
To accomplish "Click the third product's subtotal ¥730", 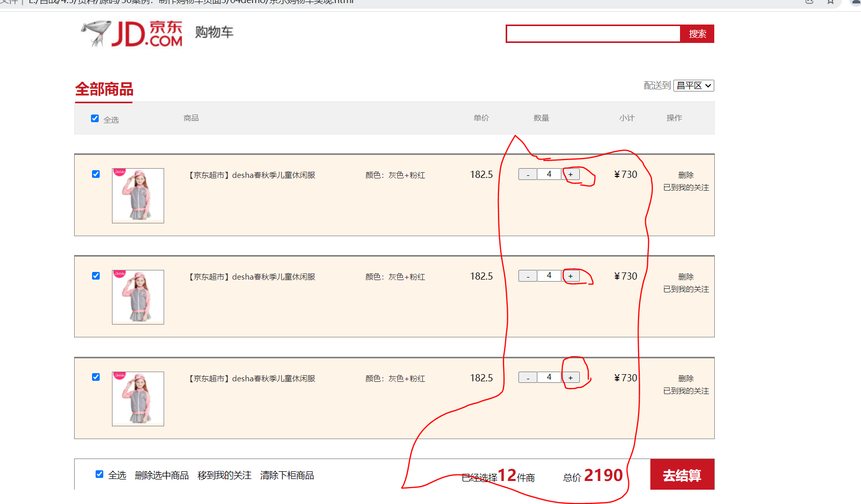I will pyautogui.click(x=626, y=378).
